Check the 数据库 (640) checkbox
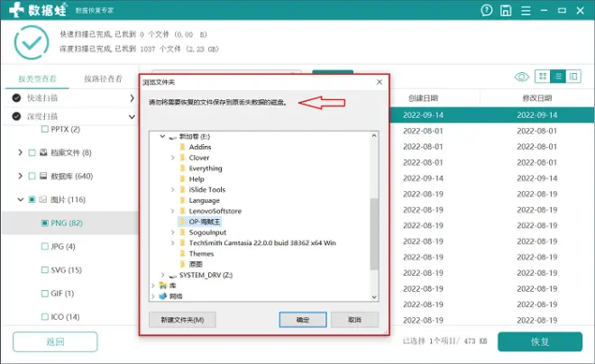595x364 pixels. [x=32, y=176]
